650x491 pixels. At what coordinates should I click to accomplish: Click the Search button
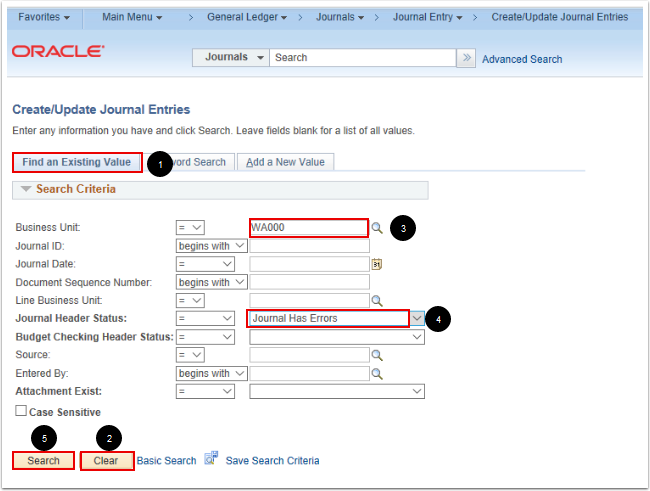44,461
